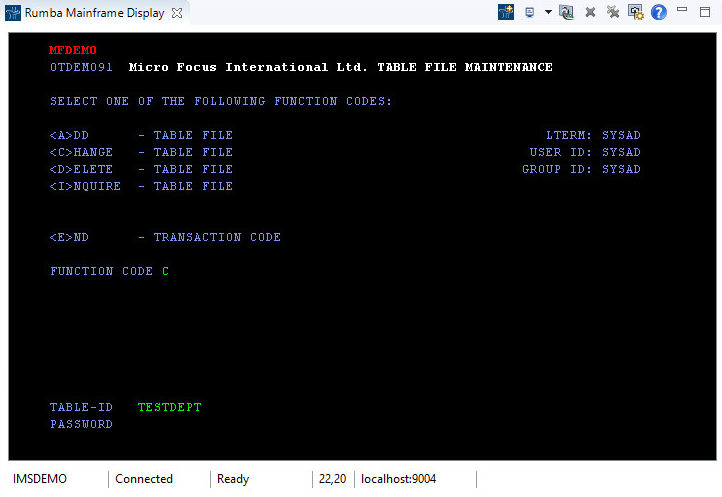Click the reconnect session icon
The height and width of the screenshot is (497, 722).
(x=567, y=12)
